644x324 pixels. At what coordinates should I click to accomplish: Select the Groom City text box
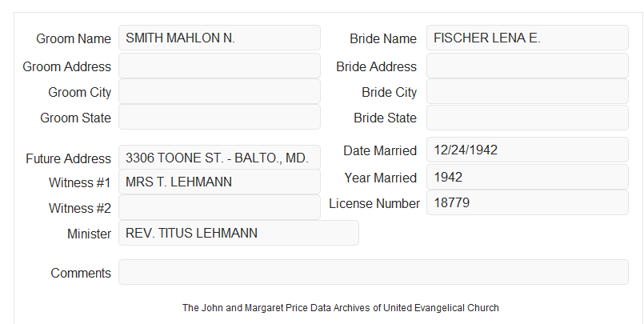click(x=219, y=91)
